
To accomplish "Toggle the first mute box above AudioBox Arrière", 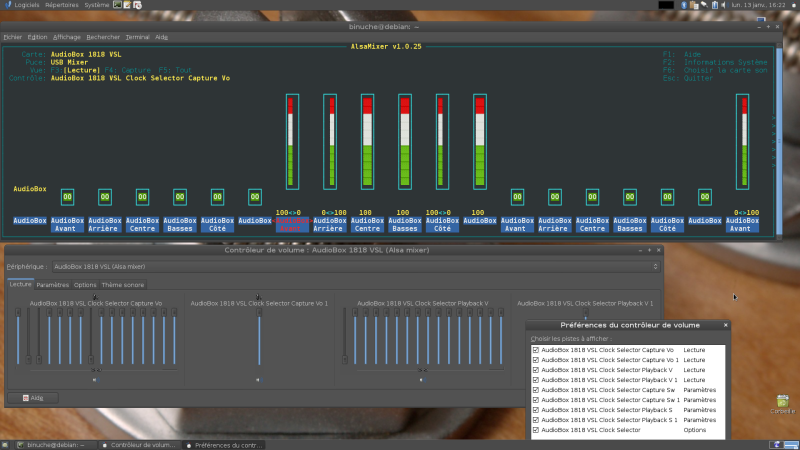I will 105,197.
